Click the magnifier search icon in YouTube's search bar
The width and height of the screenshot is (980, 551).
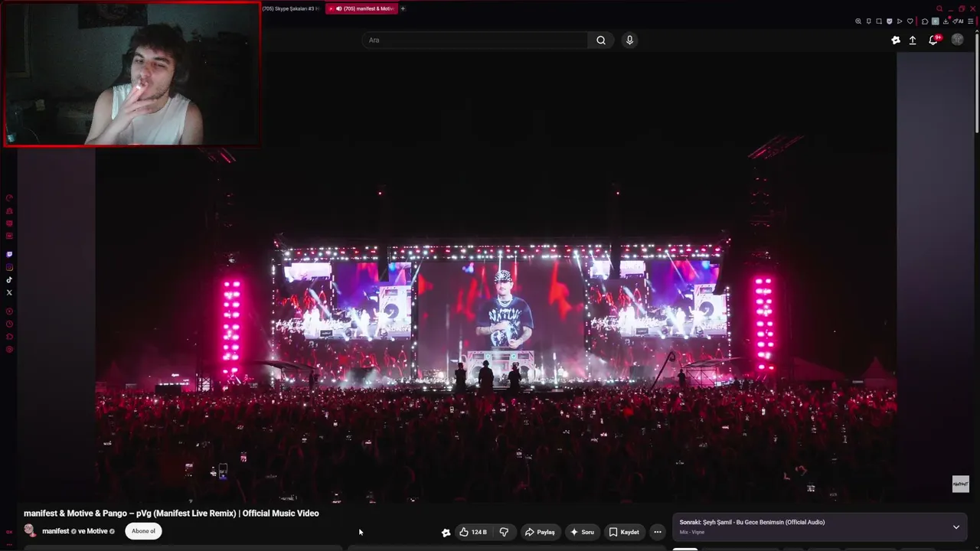click(601, 41)
